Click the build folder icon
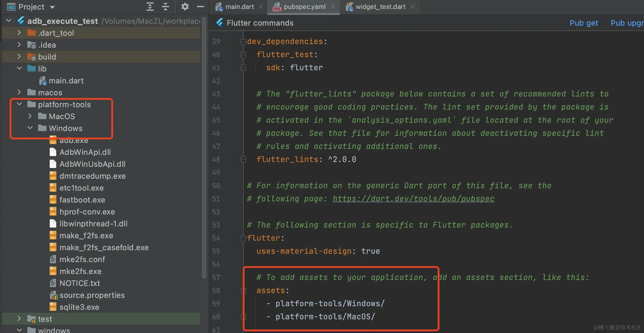 coord(32,56)
